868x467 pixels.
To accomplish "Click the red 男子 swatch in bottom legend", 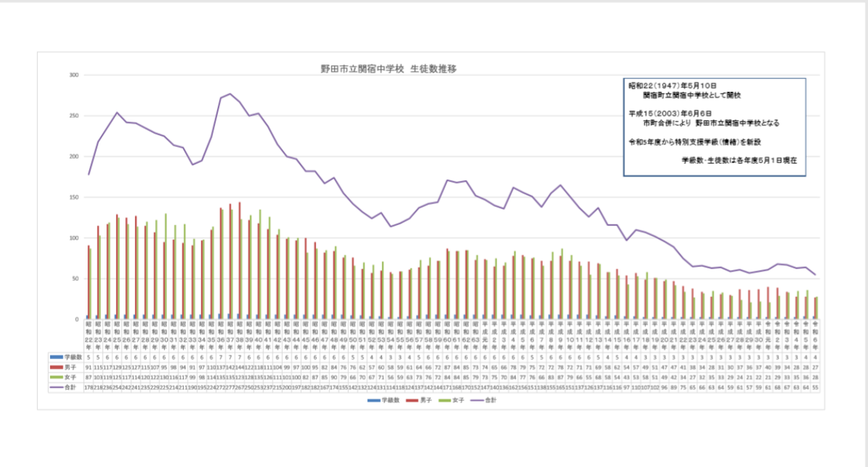I will tap(411, 400).
